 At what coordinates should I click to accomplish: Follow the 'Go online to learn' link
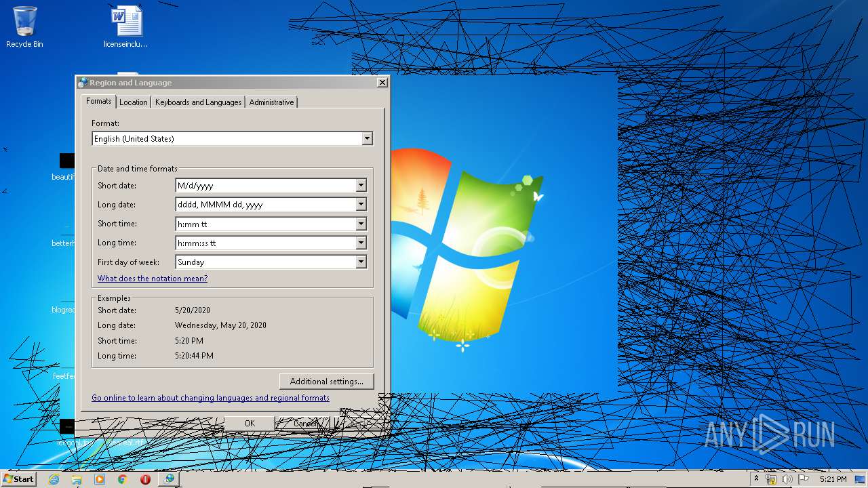tap(210, 398)
